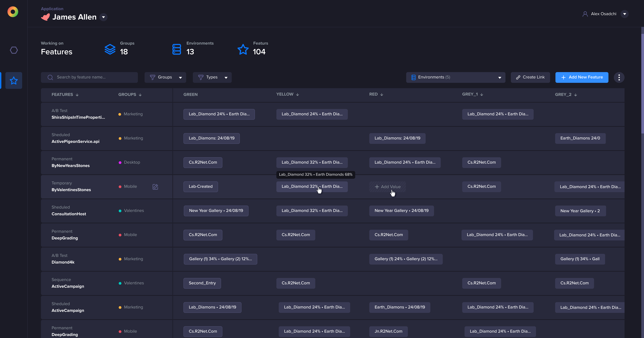The width and height of the screenshot is (644, 338).
Task: Open the Environments (5) dropdown
Action: coord(455,77)
